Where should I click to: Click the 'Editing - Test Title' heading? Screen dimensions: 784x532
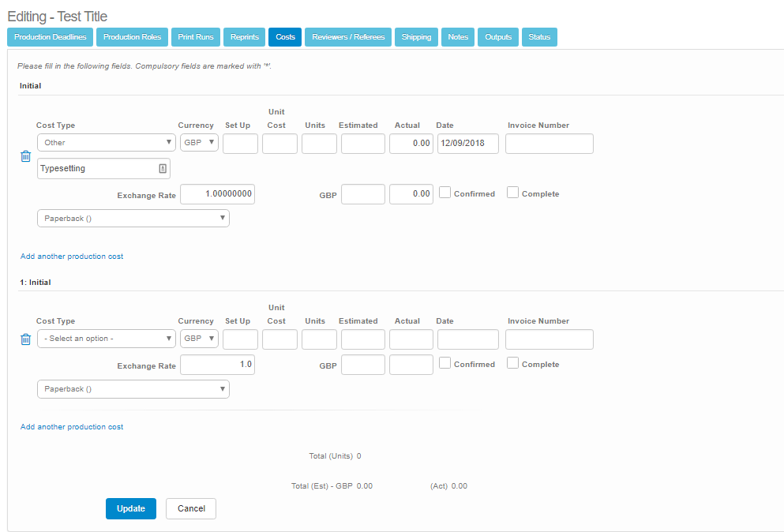(x=58, y=17)
